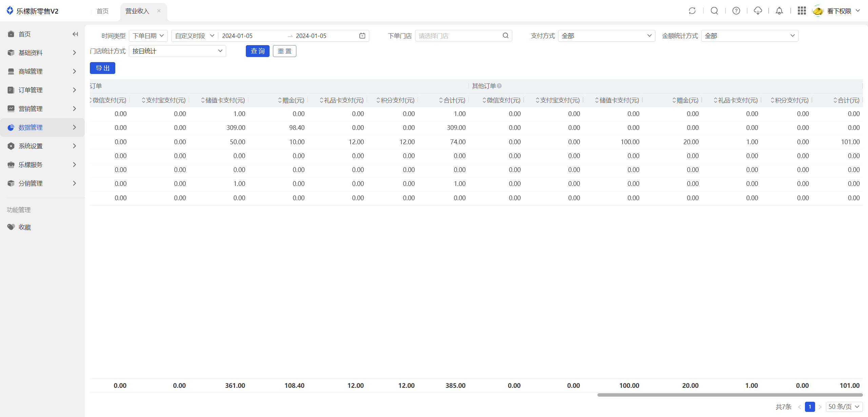Click the 商城管理 store icon
868x417 pixels.
coord(11,71)
